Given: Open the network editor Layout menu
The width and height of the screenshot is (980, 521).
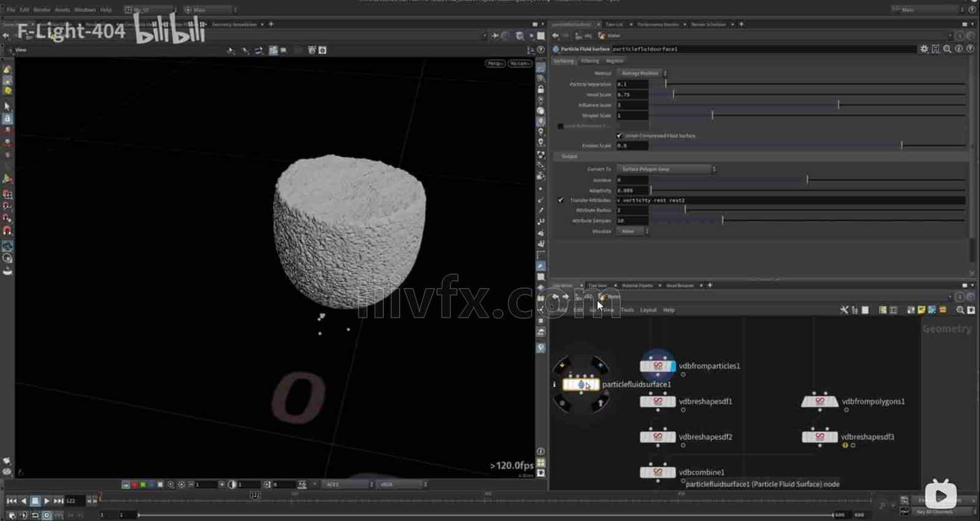Looking at the screenshot, I should tap(648, 311).
